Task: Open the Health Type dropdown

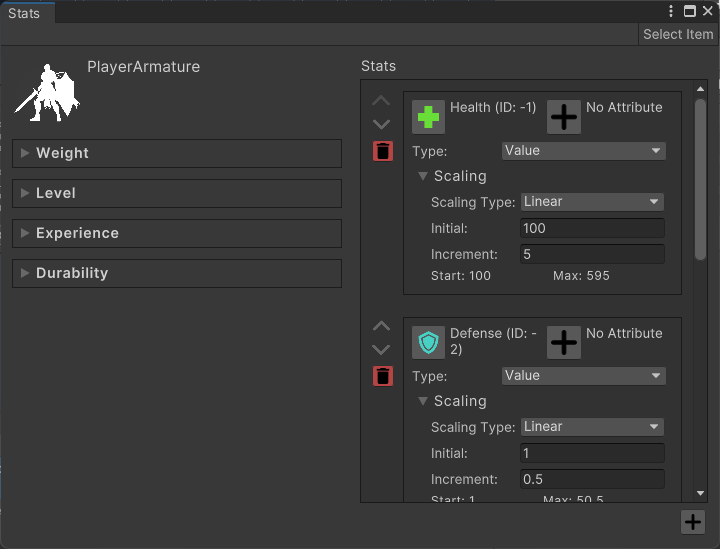Action: pyautogui.click(x=583, y=151)
